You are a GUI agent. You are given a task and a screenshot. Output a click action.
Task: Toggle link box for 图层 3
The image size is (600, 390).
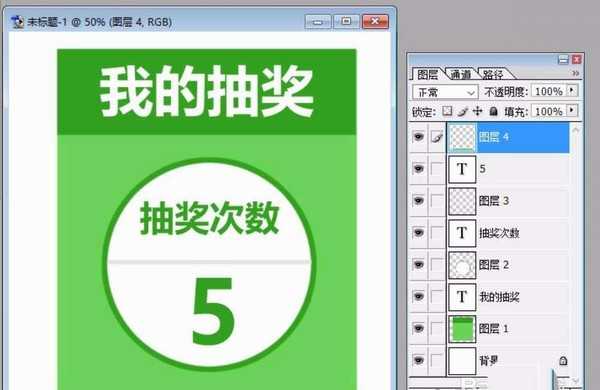pyautogui.click(x=437, y=201)
